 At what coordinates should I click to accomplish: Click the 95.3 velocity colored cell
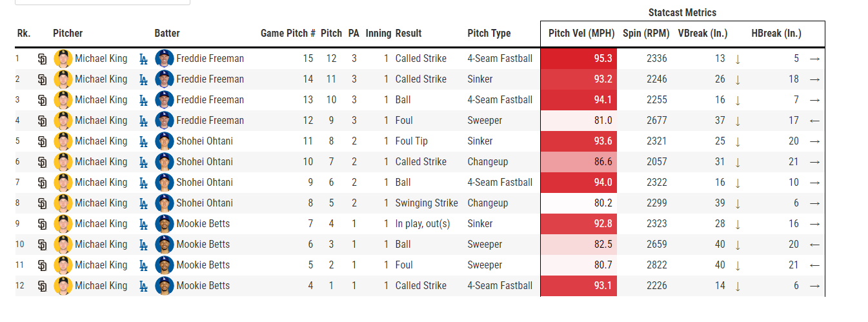[579, 59]
